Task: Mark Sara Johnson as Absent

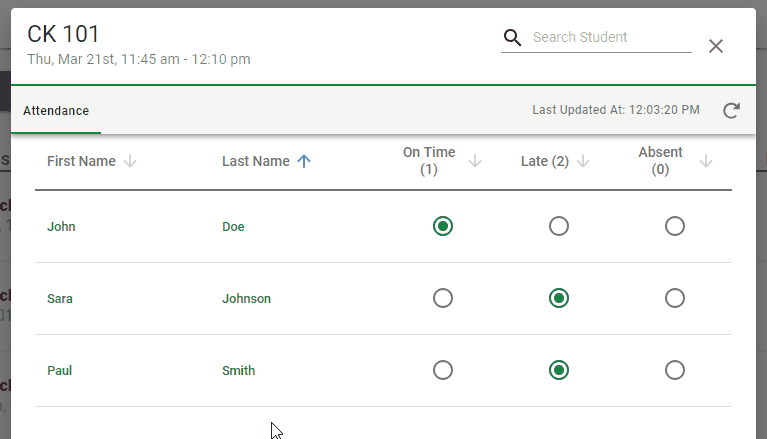Action: [x=675, y=298]
